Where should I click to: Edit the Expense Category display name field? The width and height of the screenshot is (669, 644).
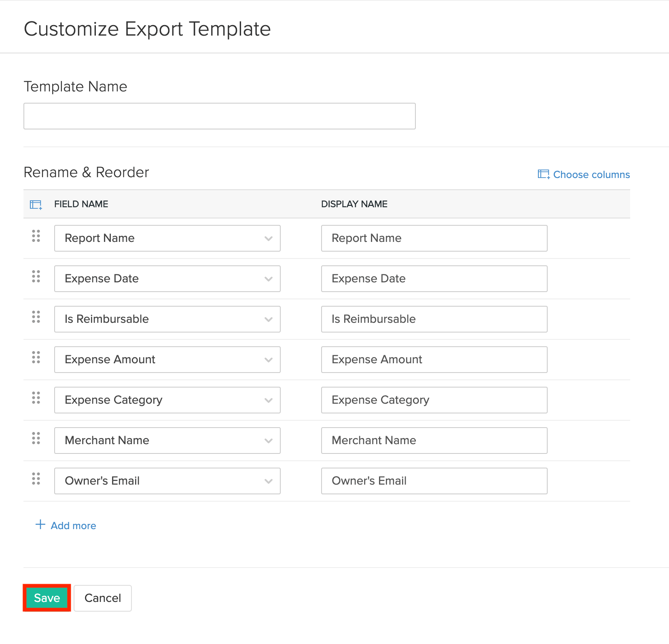(434, 400)
